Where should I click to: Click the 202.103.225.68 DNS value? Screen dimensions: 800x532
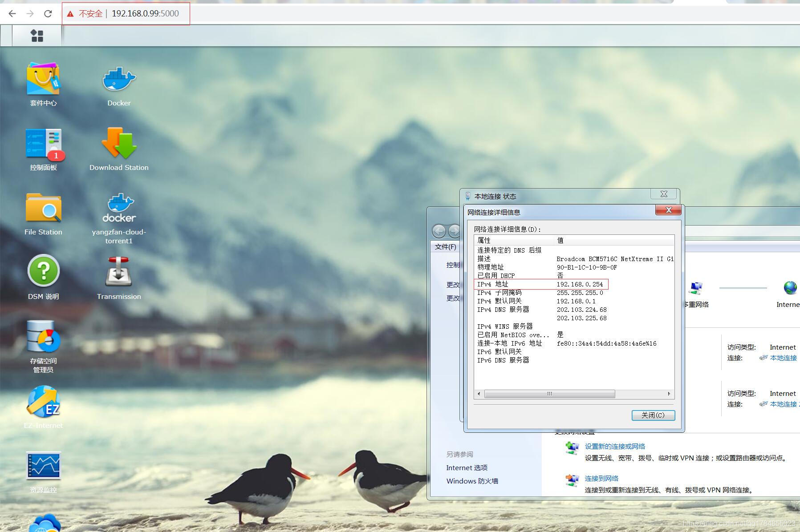pyautogui.click(x=581, y=318)
